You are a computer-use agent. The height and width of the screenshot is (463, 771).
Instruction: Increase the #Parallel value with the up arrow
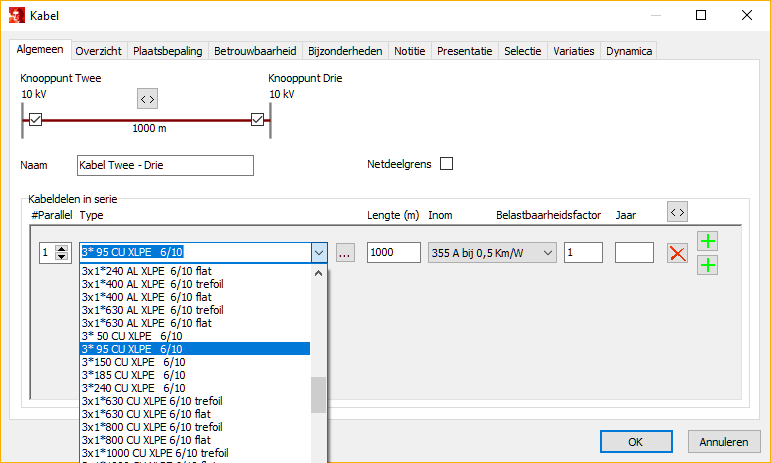[x=62, y=248]
